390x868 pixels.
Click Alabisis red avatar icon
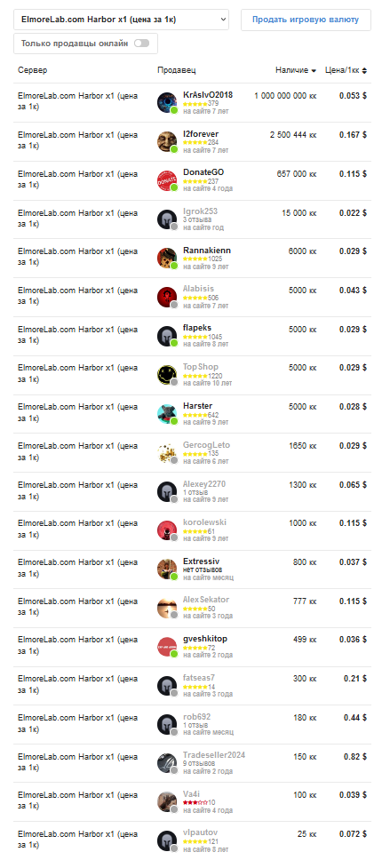[x=167, y=298]
